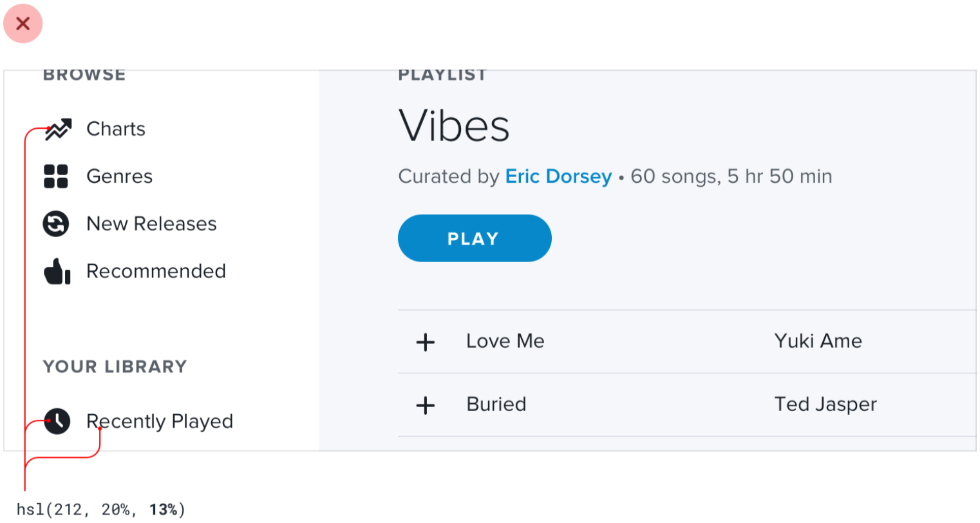Viewport: 980px width, 523px height.
Task: Click the Recommended thumbs-up icon
Action: coord(57,272)
